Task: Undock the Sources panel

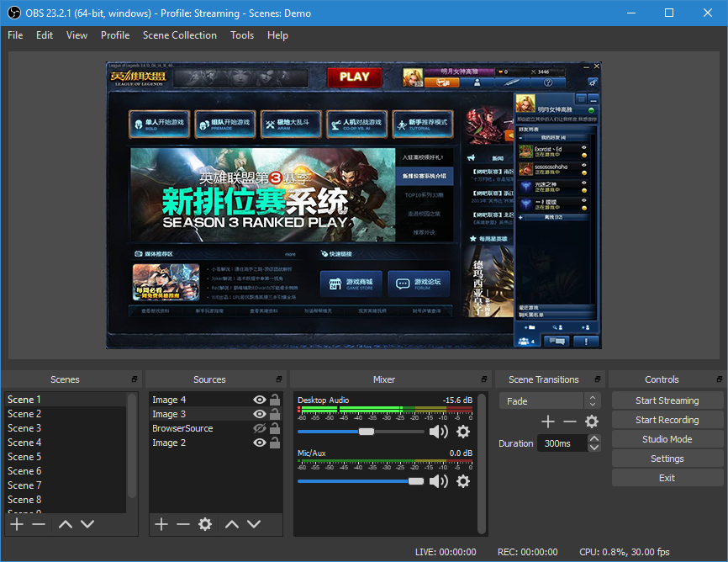Action: click(x=278, y=379)
